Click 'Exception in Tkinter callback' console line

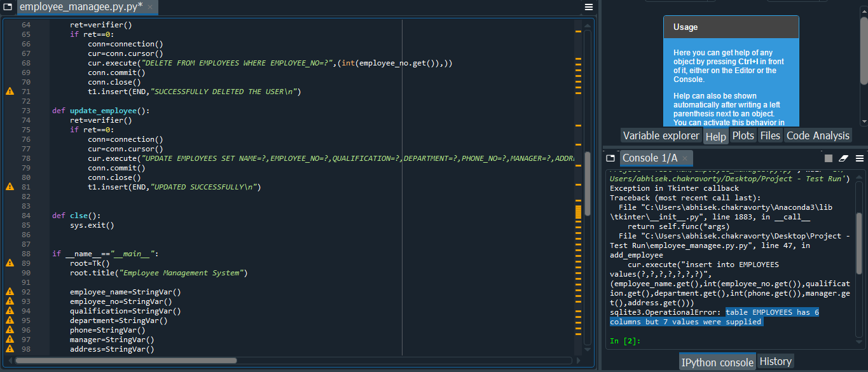pyautogui.click(x=674, y=188)
